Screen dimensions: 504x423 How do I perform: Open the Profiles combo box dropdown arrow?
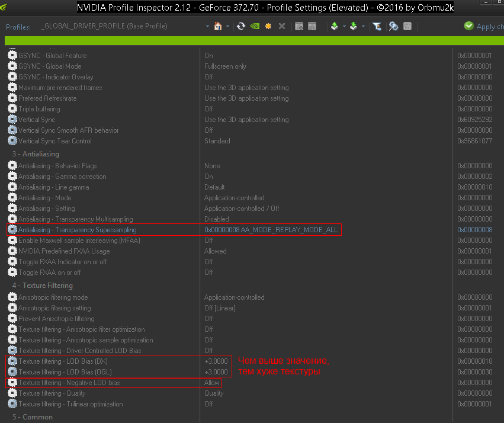coord(207,26)
